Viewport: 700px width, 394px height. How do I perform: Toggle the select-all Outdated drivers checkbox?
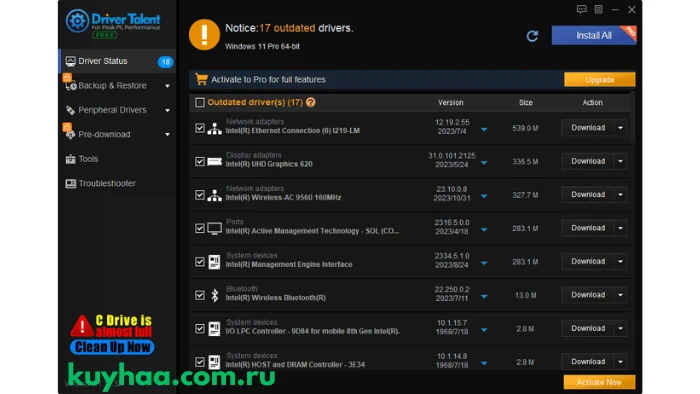200,103
